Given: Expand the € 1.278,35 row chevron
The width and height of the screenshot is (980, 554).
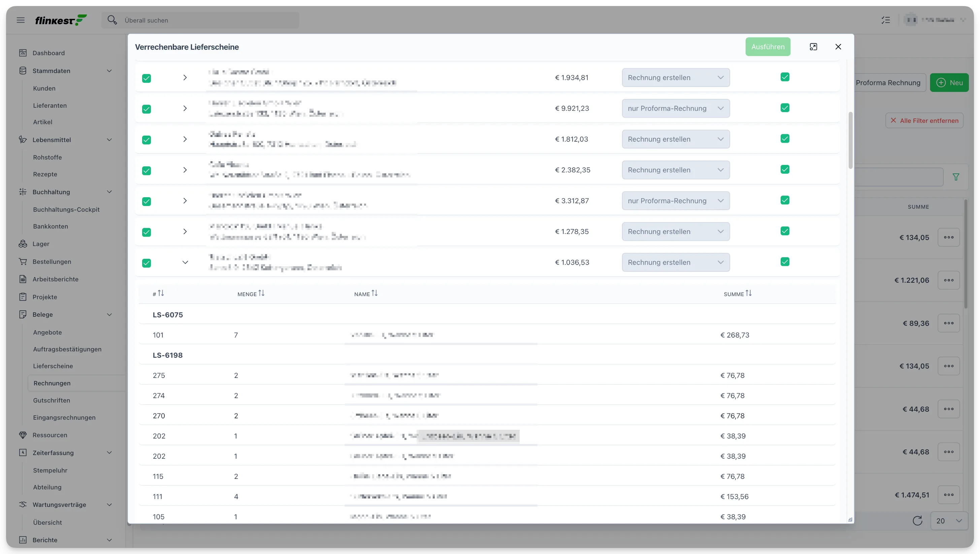Looking at the screenshot, I should (185, 231).
